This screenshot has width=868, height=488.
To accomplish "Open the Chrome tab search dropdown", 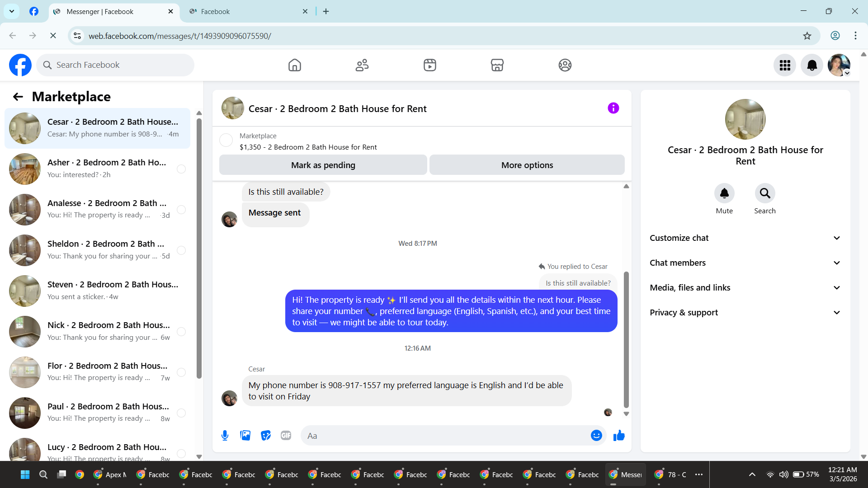I will point(12,11).
